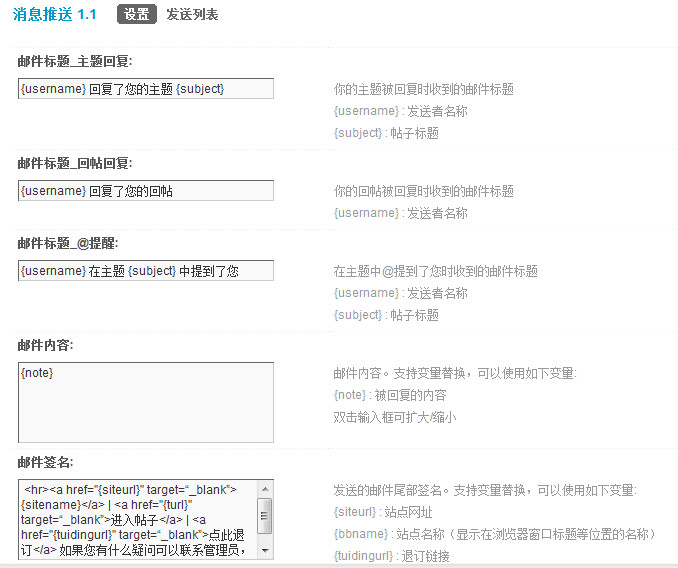Click the hint 双击输入框可扩大/缩小

[x=395, y=417]
